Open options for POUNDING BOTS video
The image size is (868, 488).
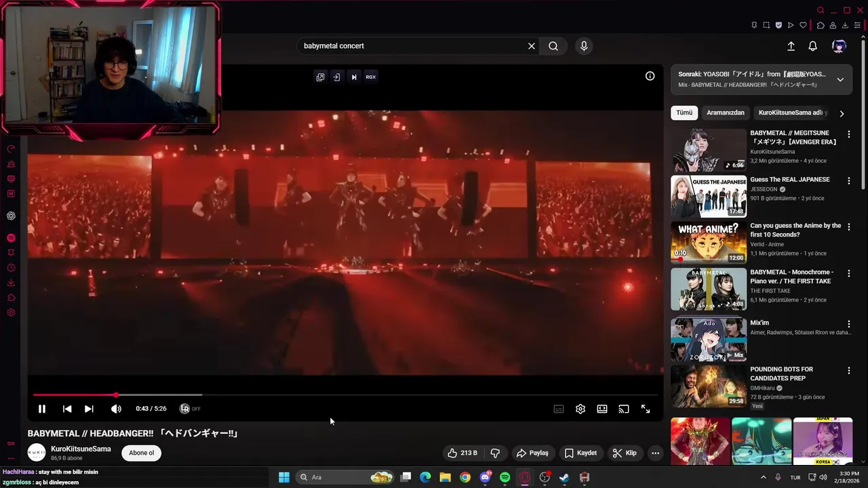click(848, 371)
